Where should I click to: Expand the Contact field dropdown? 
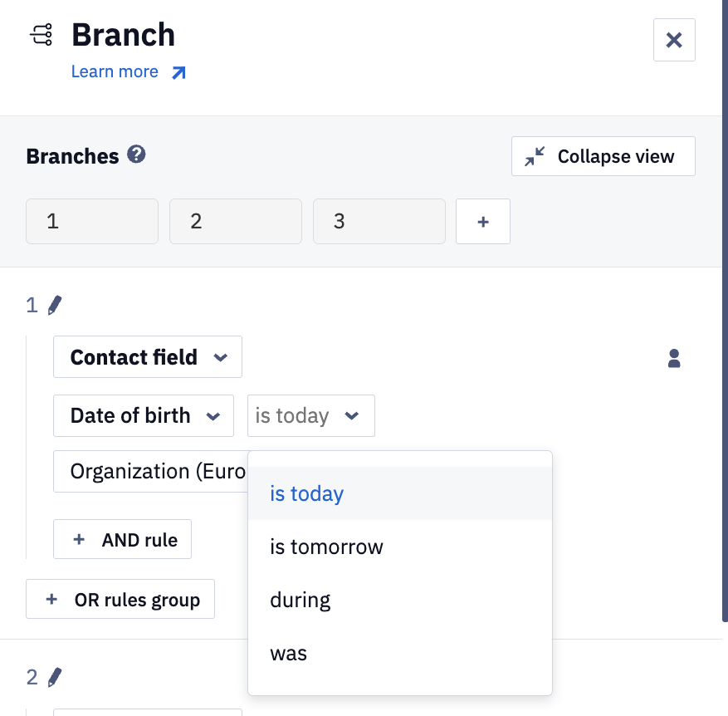pyautogui.click(x=148, y=357)
